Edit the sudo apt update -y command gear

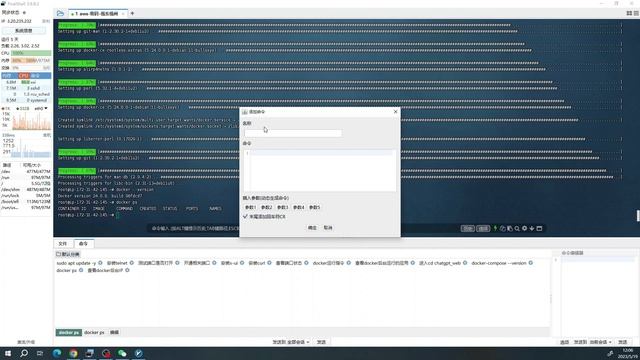point(100,263)
